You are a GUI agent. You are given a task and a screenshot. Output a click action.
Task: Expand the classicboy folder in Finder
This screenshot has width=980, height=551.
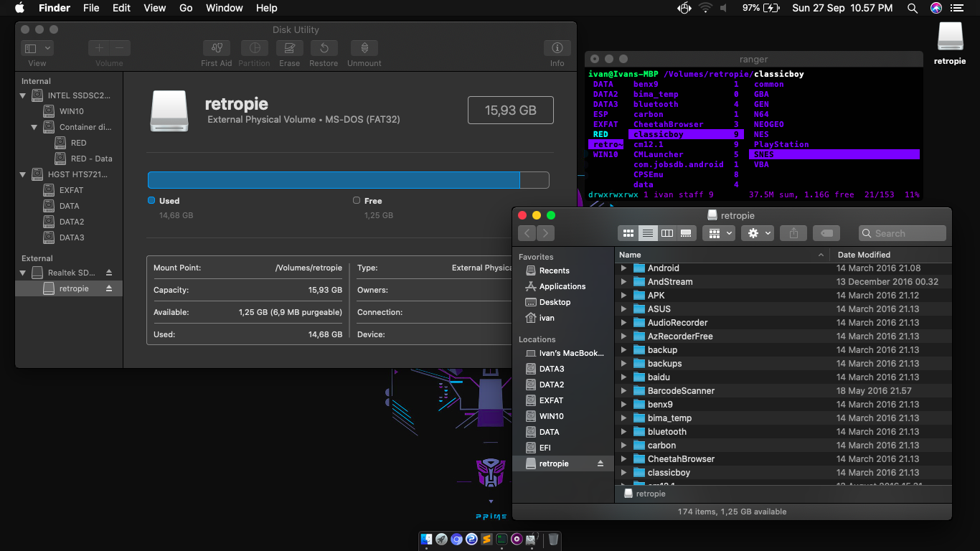(623, 473)
